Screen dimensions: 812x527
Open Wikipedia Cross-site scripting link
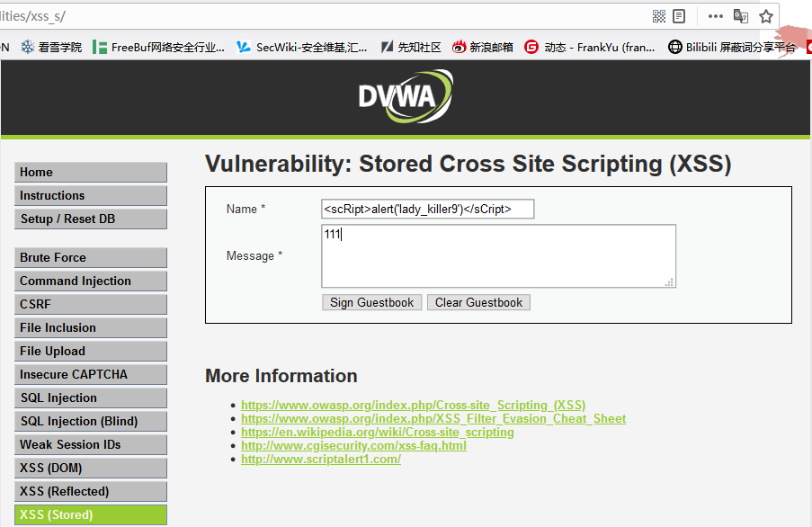(x=378, y=433)
